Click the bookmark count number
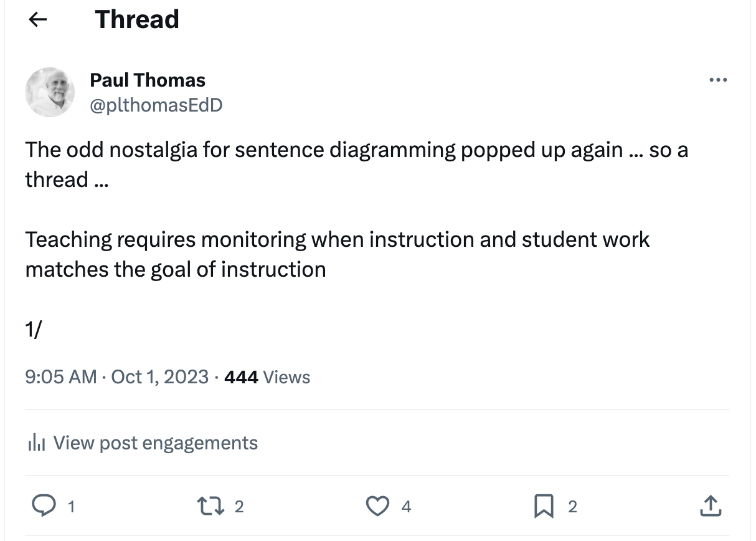 [572, 507]
